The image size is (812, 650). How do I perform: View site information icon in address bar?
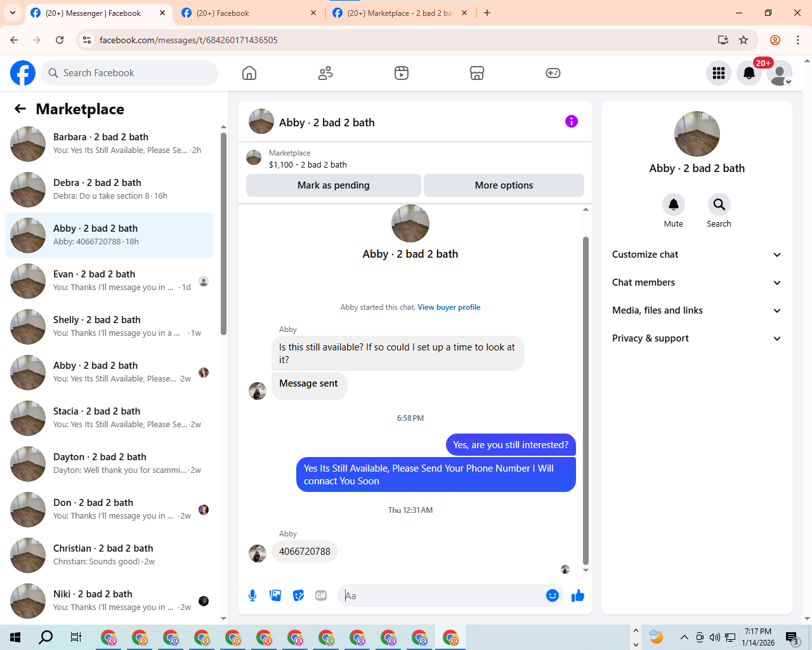pos(88,40)
